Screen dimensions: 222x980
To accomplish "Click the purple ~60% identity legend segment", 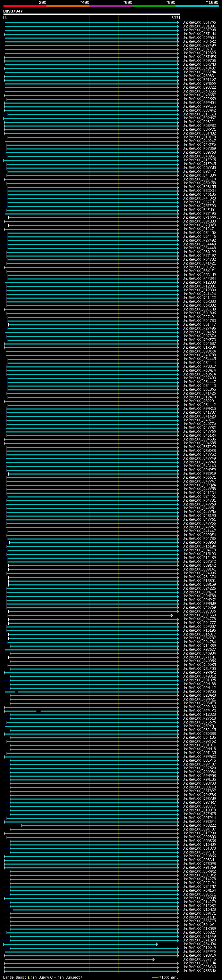I will tap(111, 6).
